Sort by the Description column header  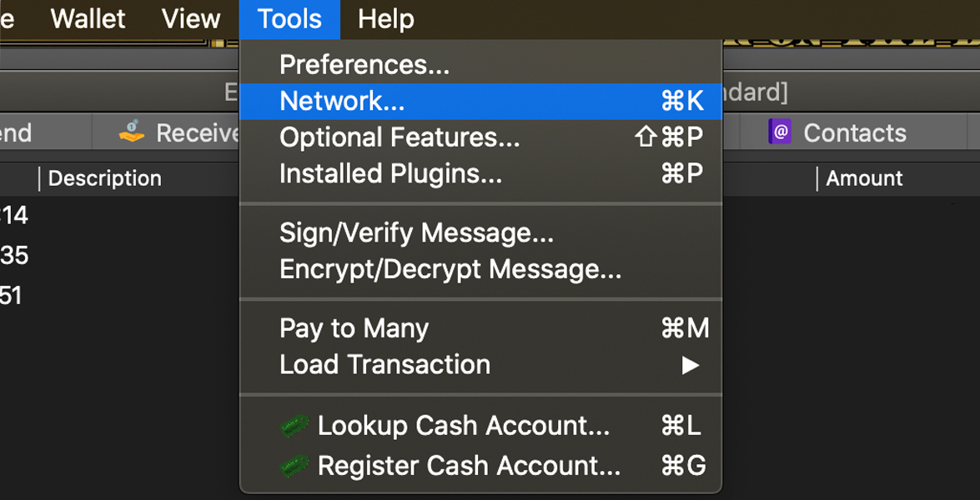pyautogui.click(x=105, y=178)
